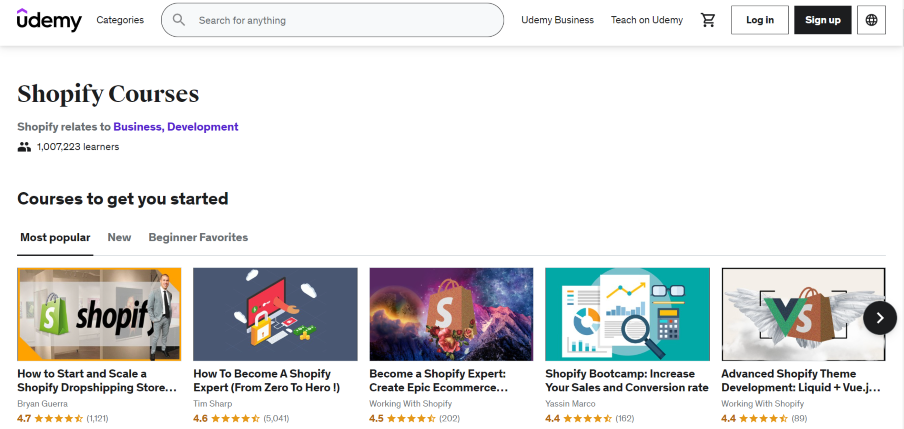904x429 pixels.
Task: Select the Most popular tab
Action: coord(55,238)
